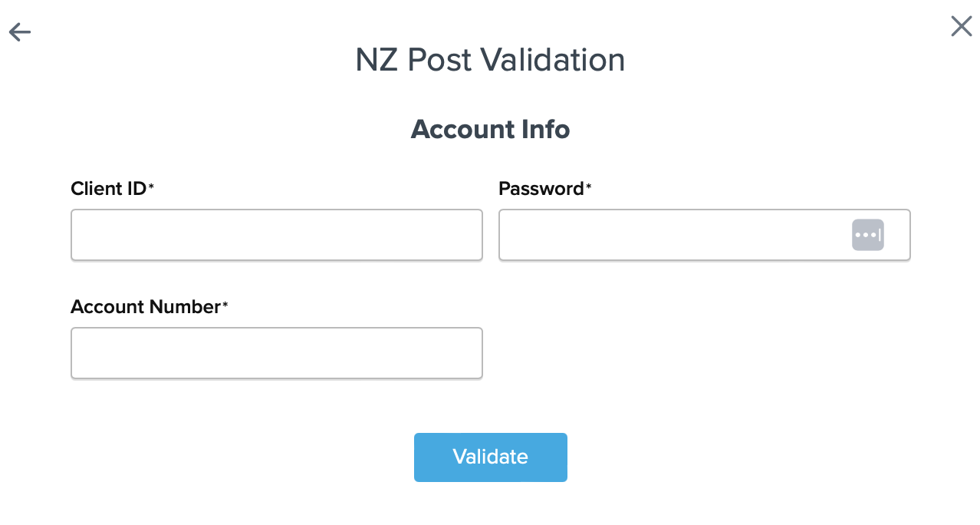Click the required asterisk beside Client ID
Screen dimensions: 980x525
click(152, 188)
